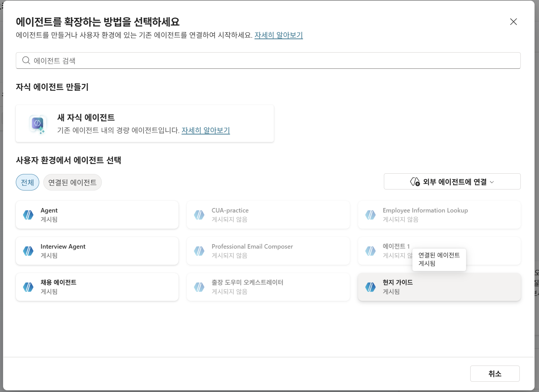The width and height of the screenshot is (539, 392).
Task: Create a 새 자식 에이전트
Action: pos(145,123)
